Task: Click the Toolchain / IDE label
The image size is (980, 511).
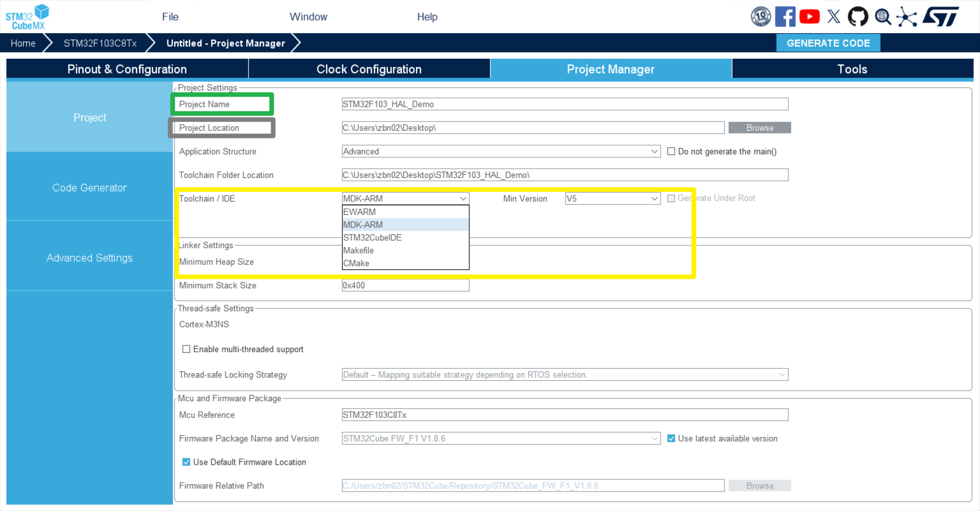Action: point(207,199)
